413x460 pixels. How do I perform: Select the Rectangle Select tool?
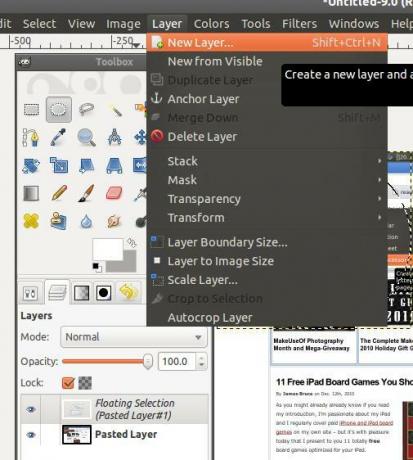tap(31, 110)
